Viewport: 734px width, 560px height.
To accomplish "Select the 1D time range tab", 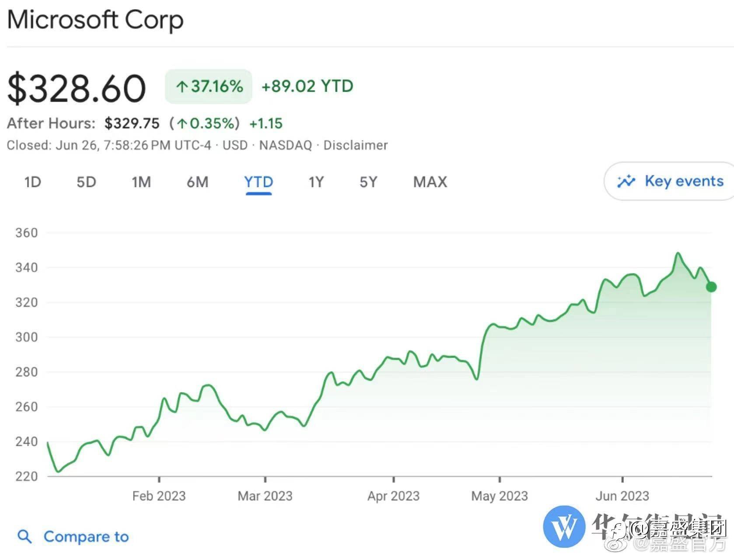I will click(x=33, y=182).
